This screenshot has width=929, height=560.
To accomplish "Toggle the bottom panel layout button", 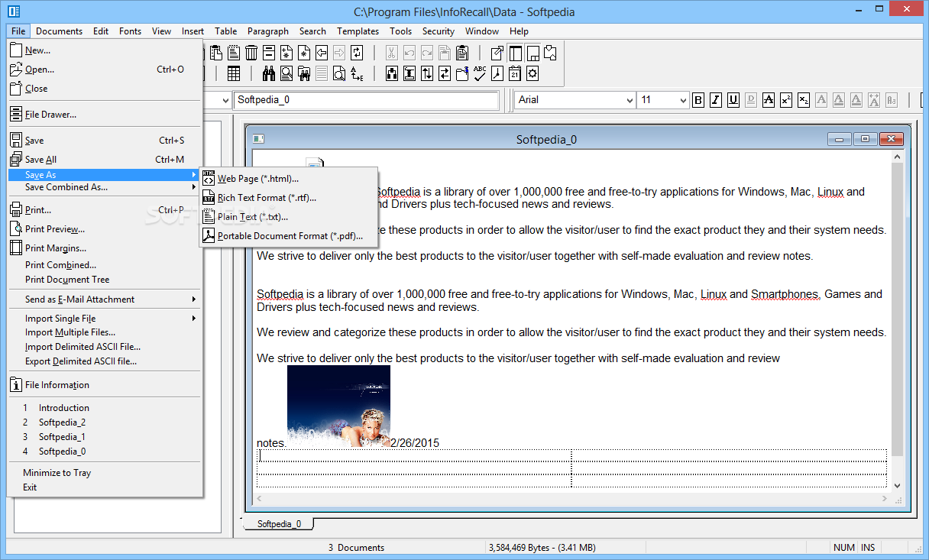I will [532, 53].
